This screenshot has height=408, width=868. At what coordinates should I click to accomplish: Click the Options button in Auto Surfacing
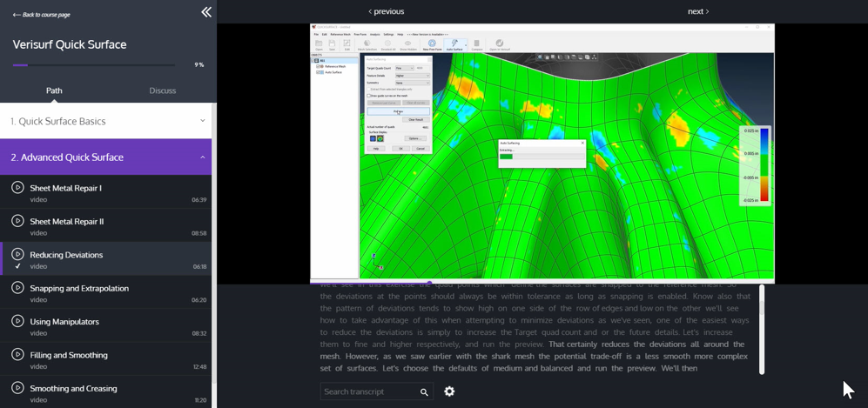415,138
